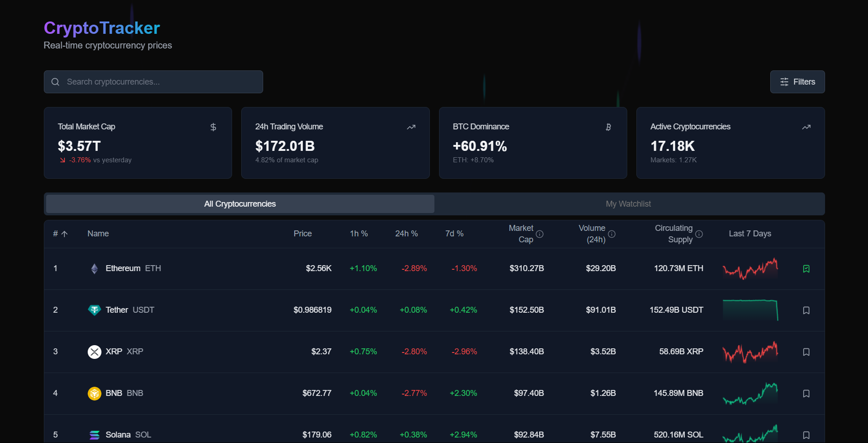Image resolution: width=868 pixels, height=443 pixels.
Task: Click the +60.91% BTC dominance value
Action: pos(480,146)
